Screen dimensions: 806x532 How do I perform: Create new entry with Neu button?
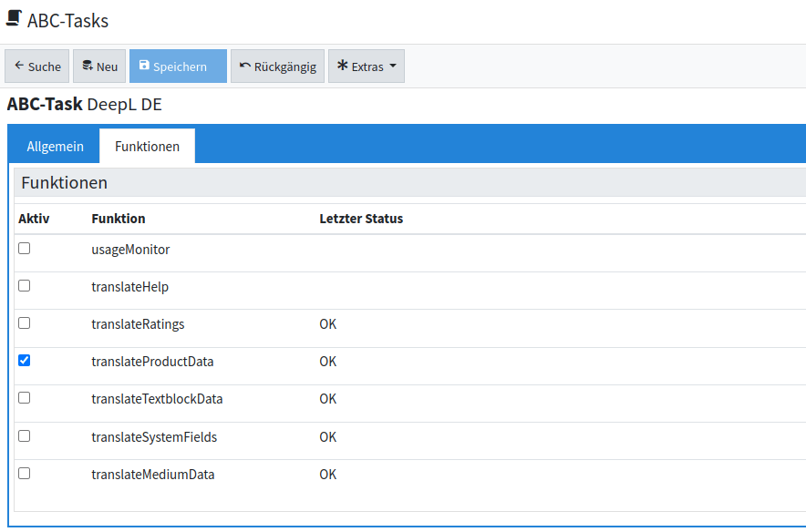pos(99,66)
